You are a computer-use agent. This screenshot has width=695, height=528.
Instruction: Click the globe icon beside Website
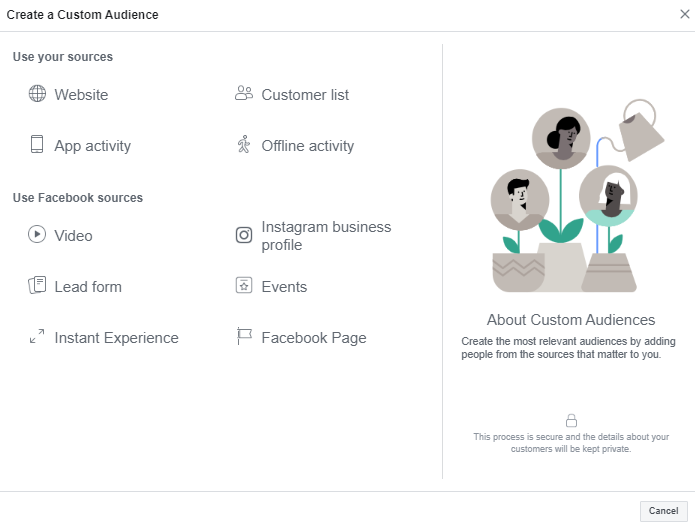[37, 94]
